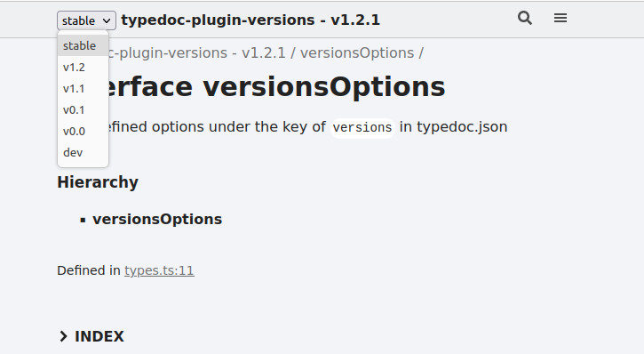This screenshot has width=644, height=354.
Task: Click the typedoc-plugin-versions - v1.2.1 title
Action: point(250,20)
